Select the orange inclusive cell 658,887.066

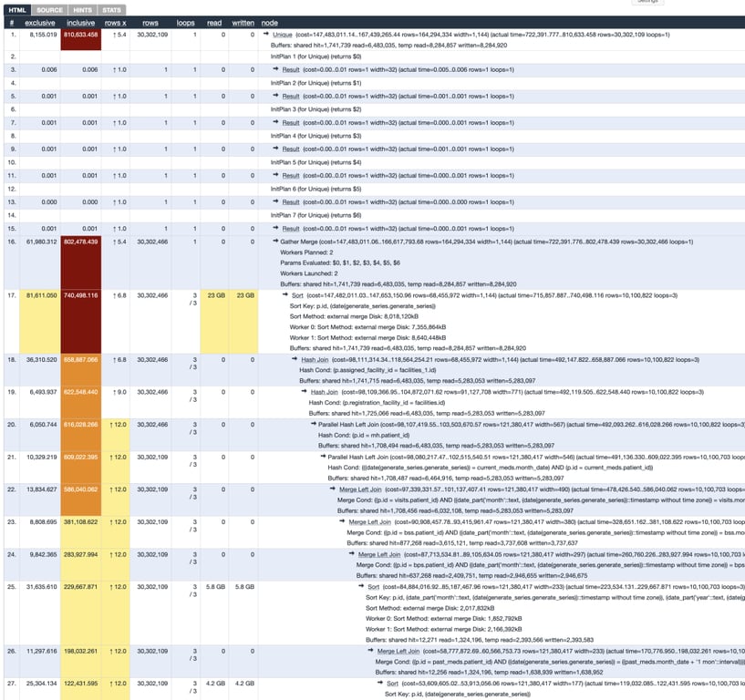[x=81, y=370]
